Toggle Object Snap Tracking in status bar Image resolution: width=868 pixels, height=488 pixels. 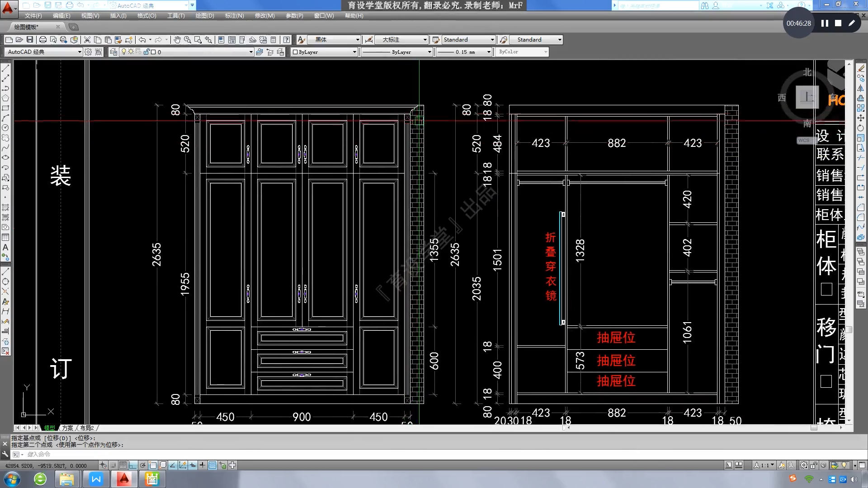pos(173,465)
